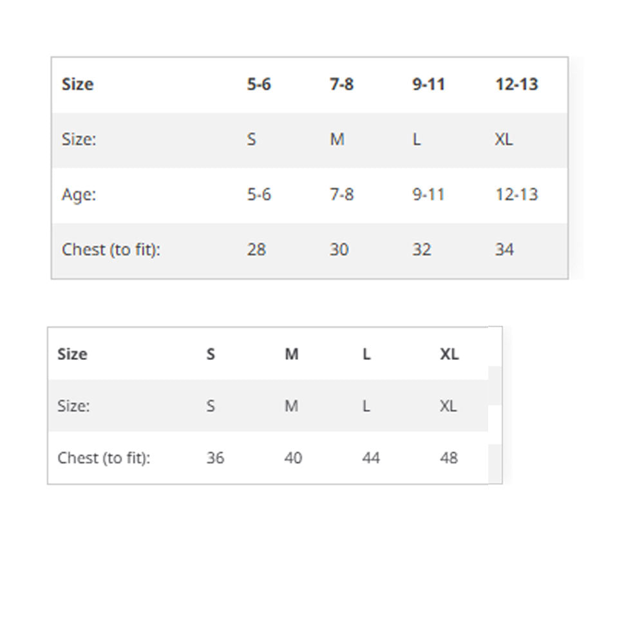Click 'Chest (to fit):' label in lower table

coord(104,458)
